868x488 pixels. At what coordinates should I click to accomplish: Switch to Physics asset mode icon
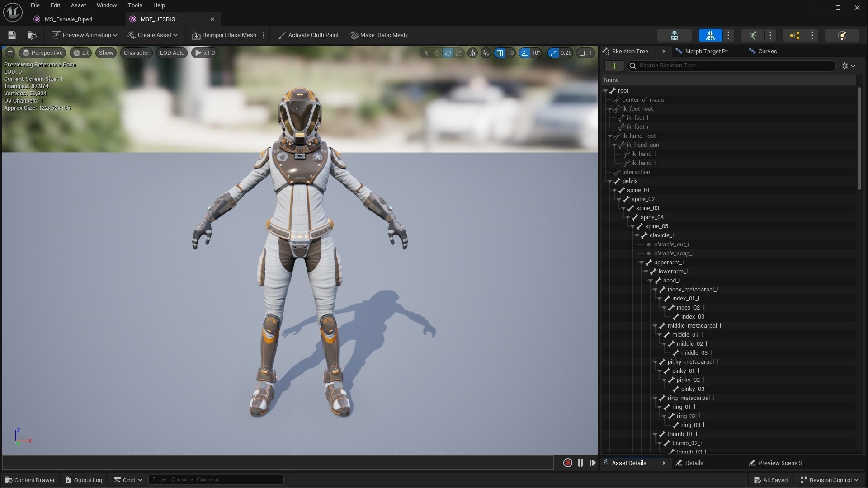point(842,35)
